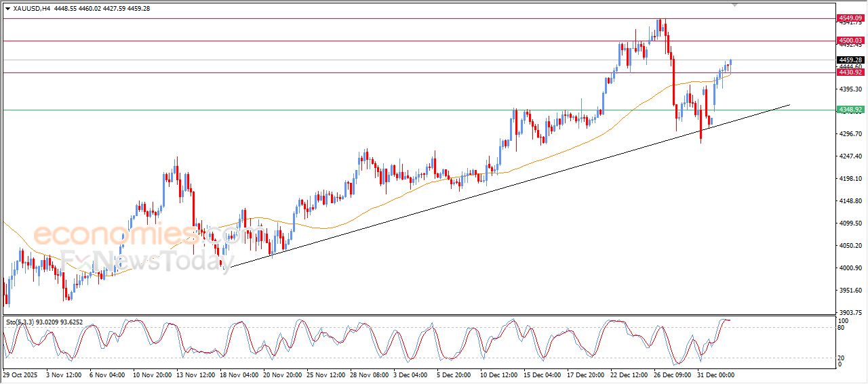Viewport: 868px width, 384px height.
Task: Click the 29 Oct 2025 date label
Action: pyautogui.click(x=22, y=375)
